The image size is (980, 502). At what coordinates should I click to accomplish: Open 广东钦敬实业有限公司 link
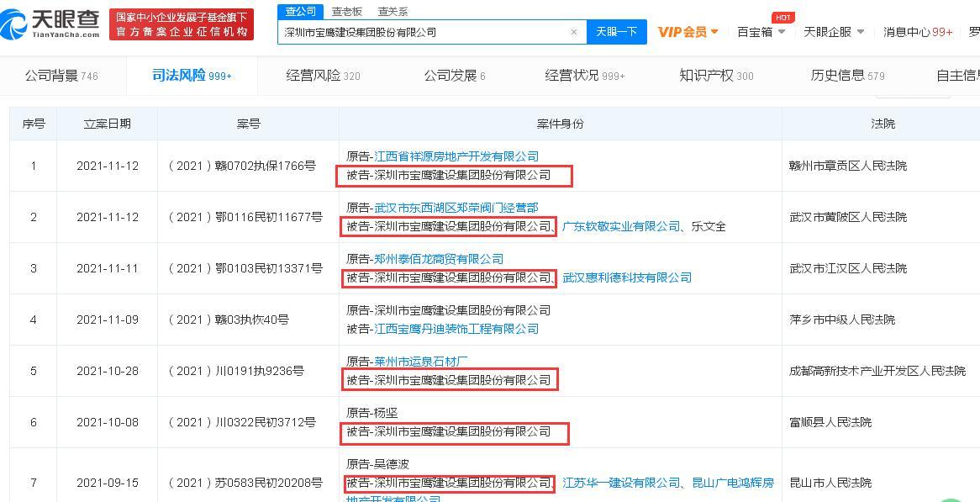[621, 226]
